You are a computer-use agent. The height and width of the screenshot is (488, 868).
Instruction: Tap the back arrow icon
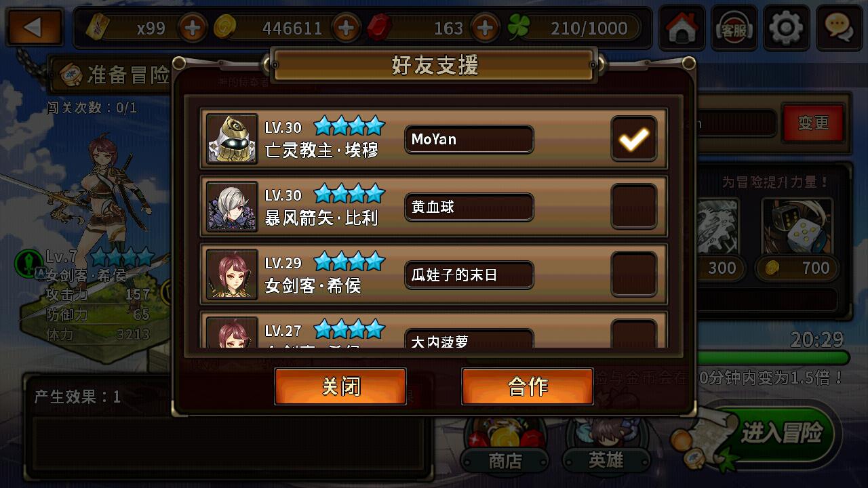click(x=35, y=28)
